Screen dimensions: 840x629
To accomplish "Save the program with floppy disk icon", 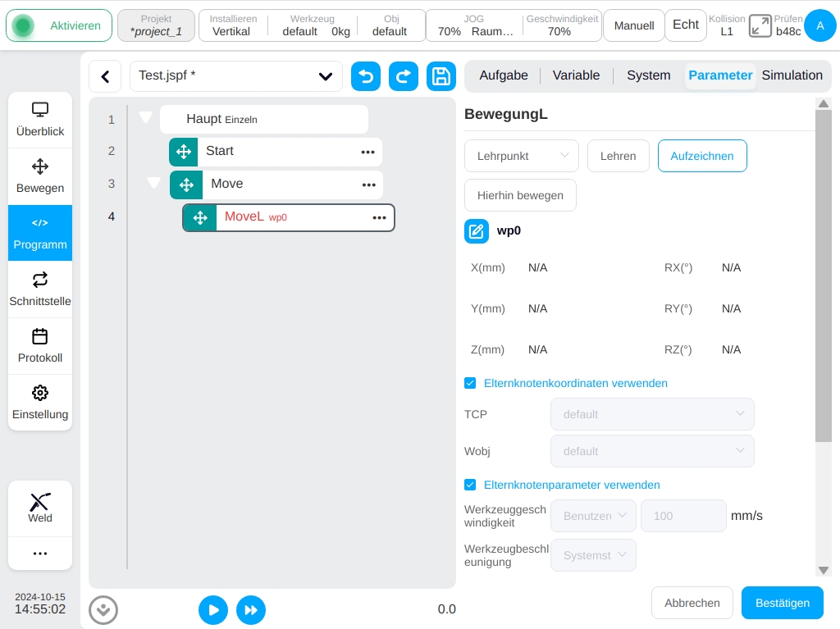I will tap(441, 76).
